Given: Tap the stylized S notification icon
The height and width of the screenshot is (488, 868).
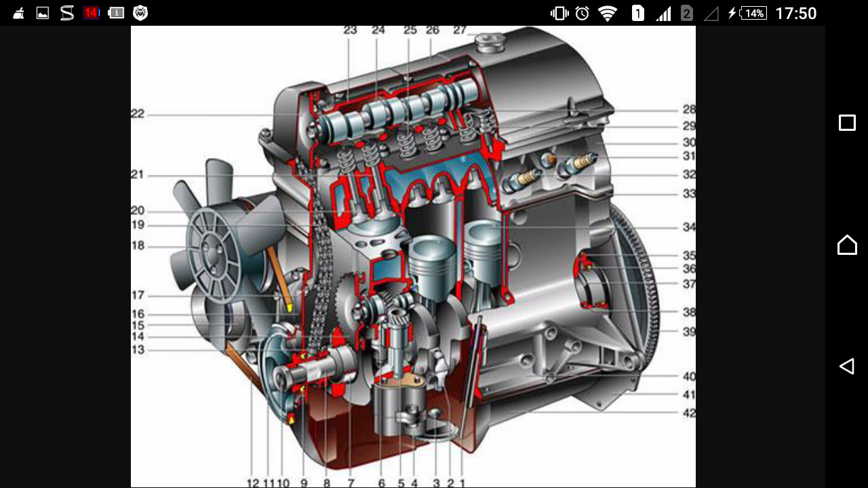Looking at the screenshot, I should pos(66,13).
